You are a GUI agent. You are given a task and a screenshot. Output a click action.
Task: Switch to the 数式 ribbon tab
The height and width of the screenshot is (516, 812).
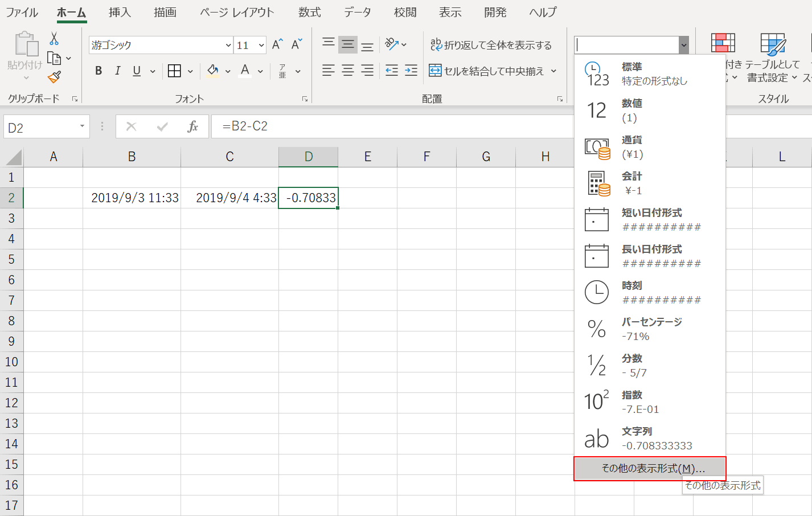[309, 12]
